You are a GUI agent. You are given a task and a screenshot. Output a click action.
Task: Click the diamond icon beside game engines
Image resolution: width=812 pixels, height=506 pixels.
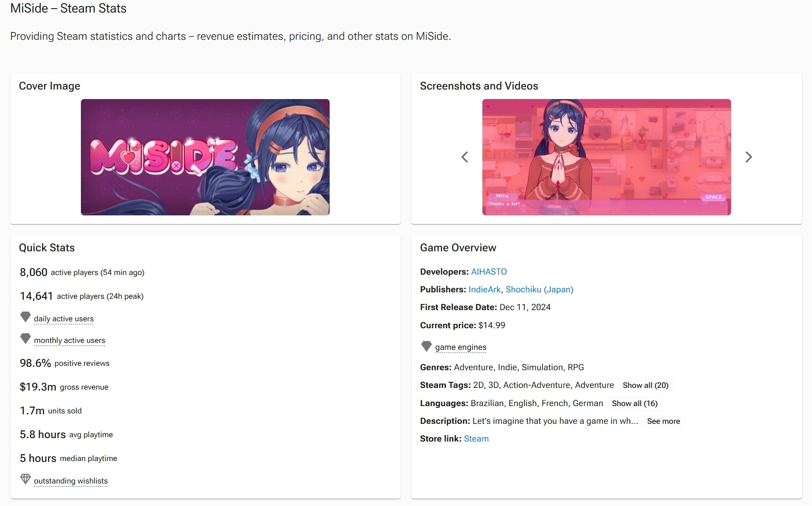point(427,346)
